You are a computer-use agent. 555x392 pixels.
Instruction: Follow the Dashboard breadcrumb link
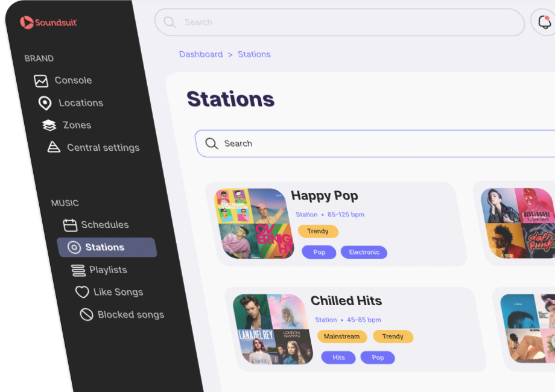click(201, 54)
